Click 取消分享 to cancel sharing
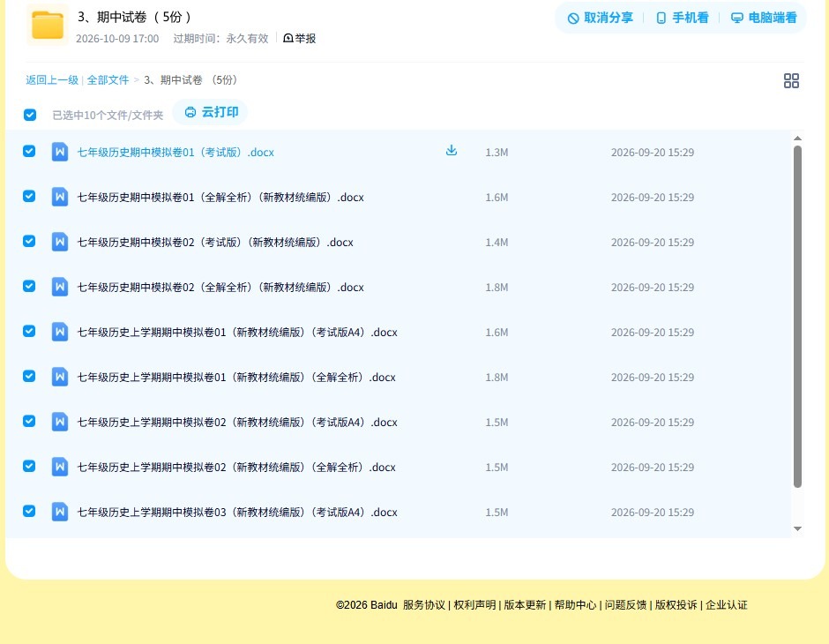Screen dimensions: 829x644 [600, 18]
